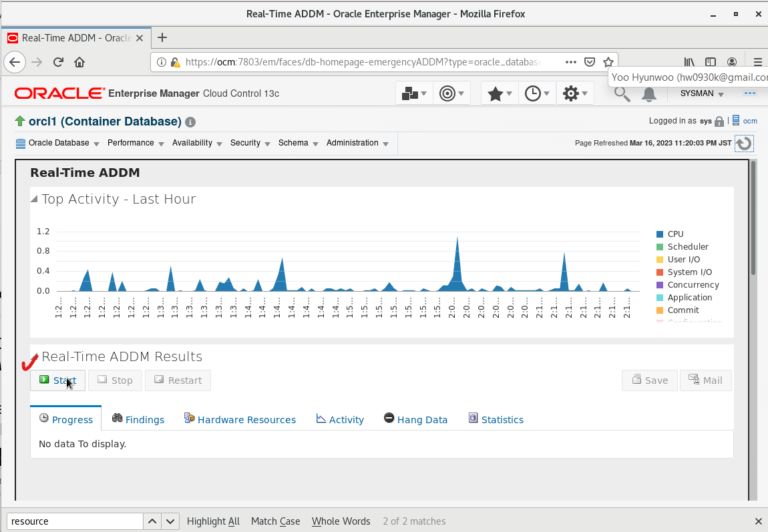Click the Restart button

178,380
